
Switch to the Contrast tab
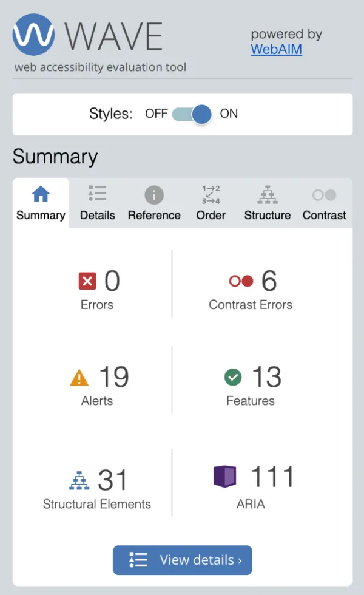(324, 203)
